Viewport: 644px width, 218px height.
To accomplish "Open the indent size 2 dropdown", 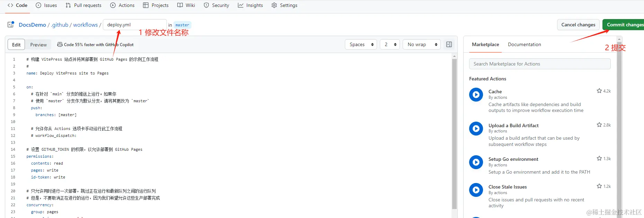I will click(390, 44).
